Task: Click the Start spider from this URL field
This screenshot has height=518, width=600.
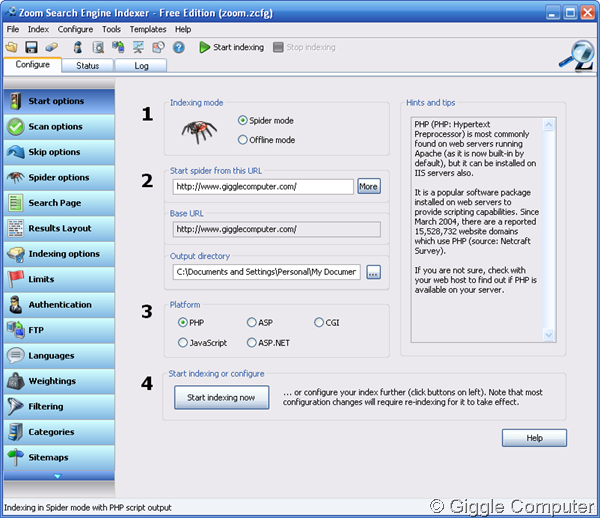Action: (x=263, y=187)
